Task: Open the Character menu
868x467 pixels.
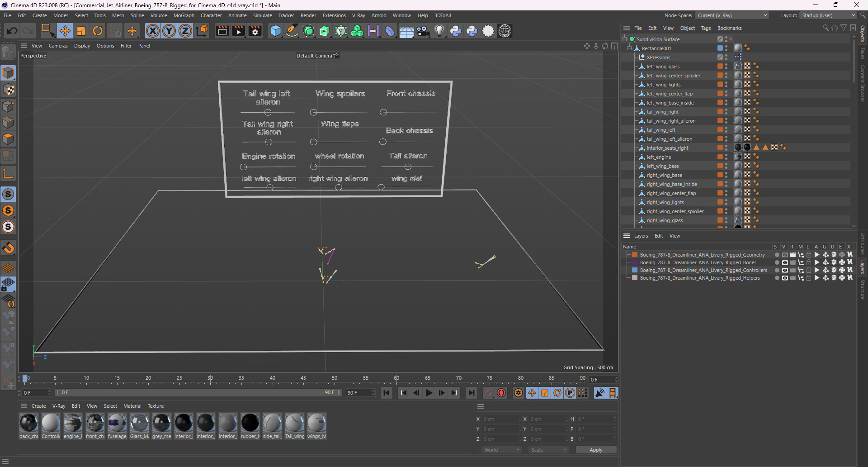Action: (x=211, y=15)
